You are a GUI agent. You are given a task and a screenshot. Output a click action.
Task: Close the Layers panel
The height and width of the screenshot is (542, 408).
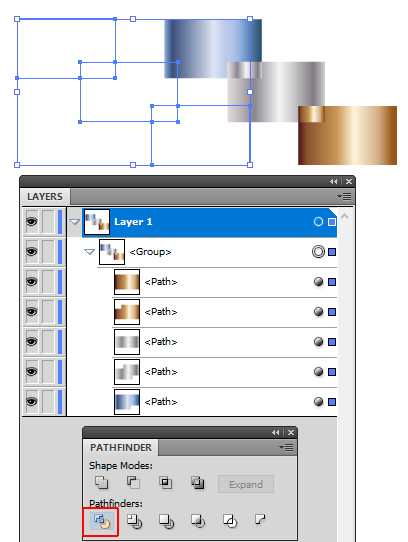(349, 181)
